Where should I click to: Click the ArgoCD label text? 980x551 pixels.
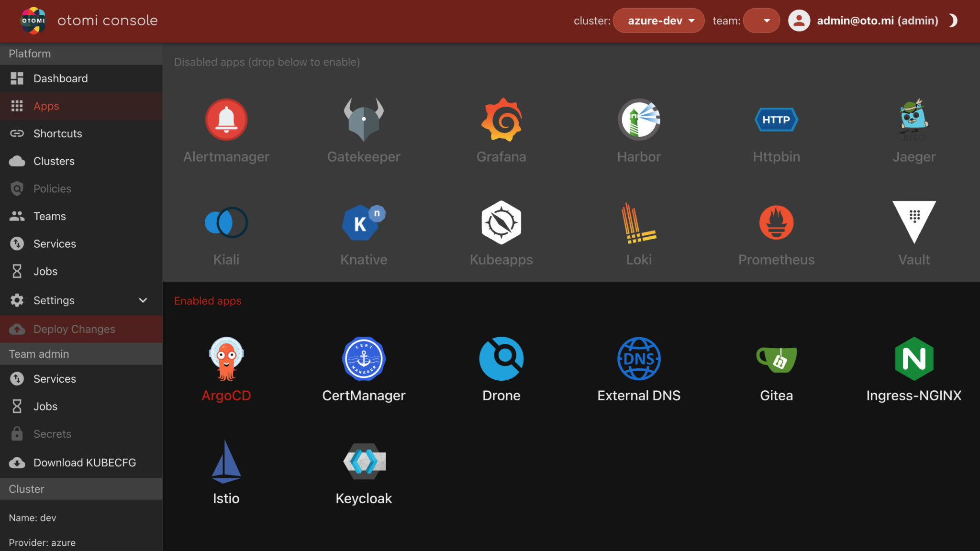226,396
